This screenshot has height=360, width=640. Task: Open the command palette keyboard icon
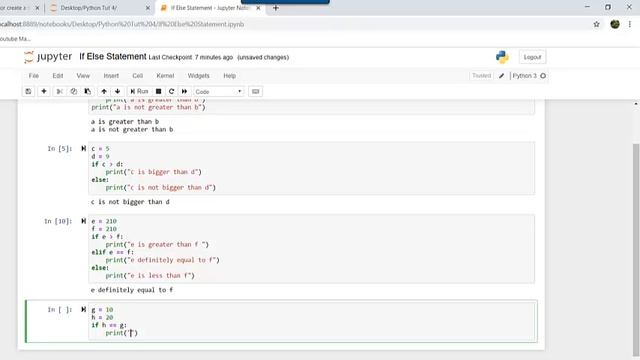(x=256, y=91)
